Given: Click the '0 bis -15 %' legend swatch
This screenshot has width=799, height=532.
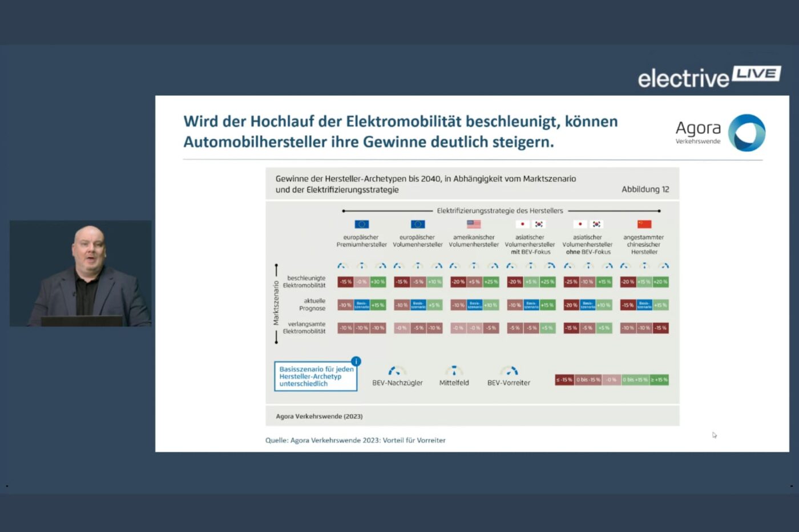Looking at the screenshot, I should coord(588,380).
